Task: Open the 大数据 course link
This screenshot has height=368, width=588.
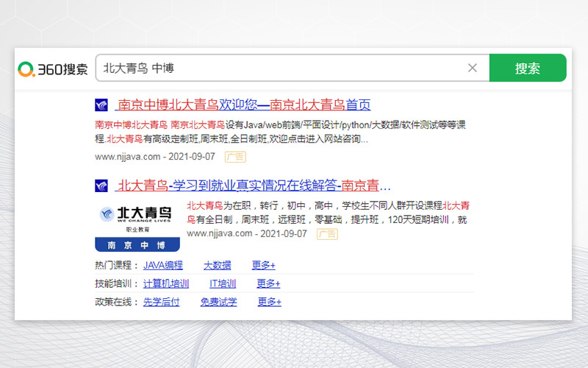Action: click(x=217, y=266)
